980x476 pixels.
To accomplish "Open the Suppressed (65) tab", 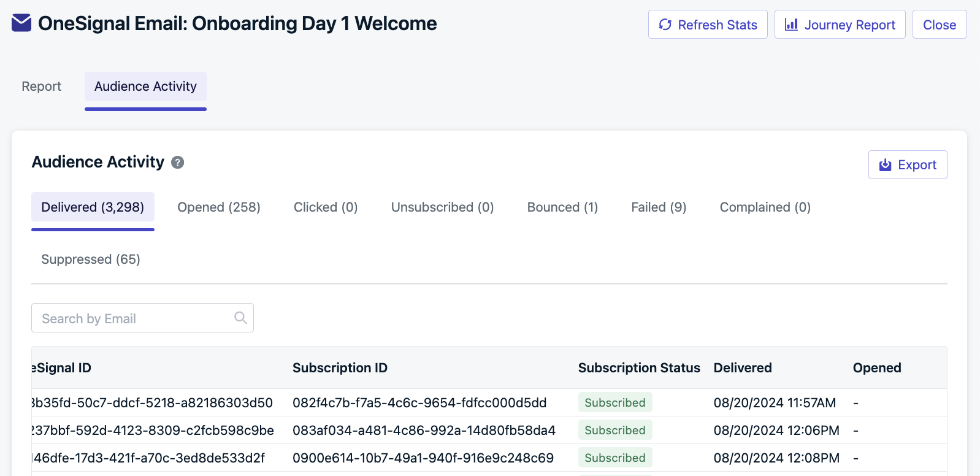I will (91, 259).
